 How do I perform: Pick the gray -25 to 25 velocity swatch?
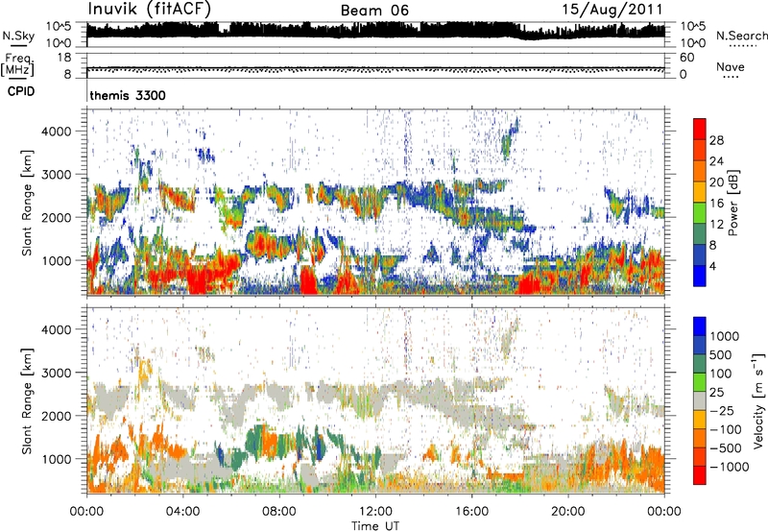pos(700,400)
